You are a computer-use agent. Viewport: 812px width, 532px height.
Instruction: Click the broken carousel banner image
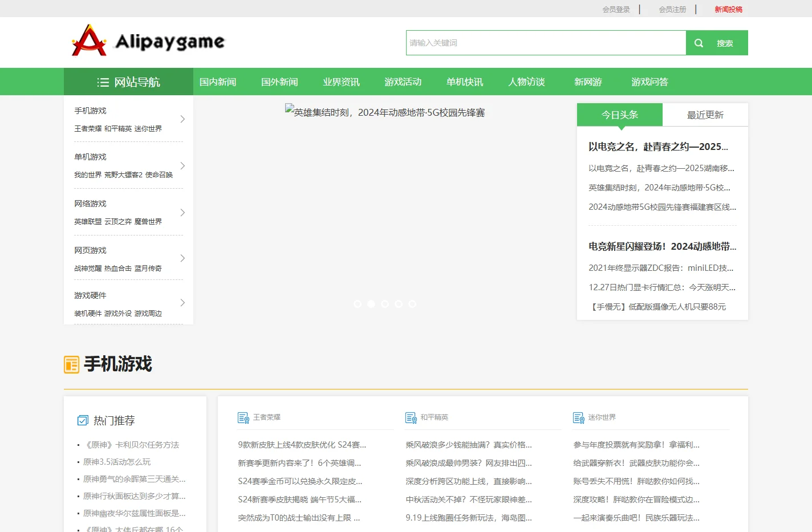coord(385,112)
